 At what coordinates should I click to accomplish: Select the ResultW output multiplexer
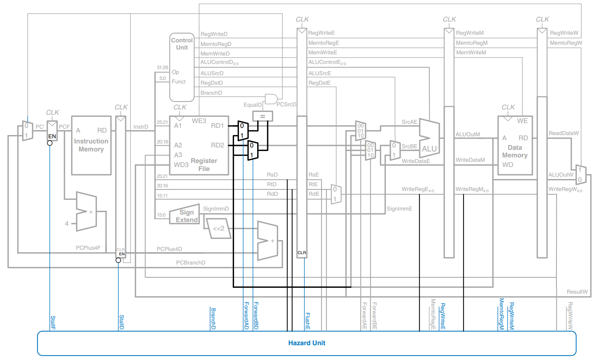point(580,175)
